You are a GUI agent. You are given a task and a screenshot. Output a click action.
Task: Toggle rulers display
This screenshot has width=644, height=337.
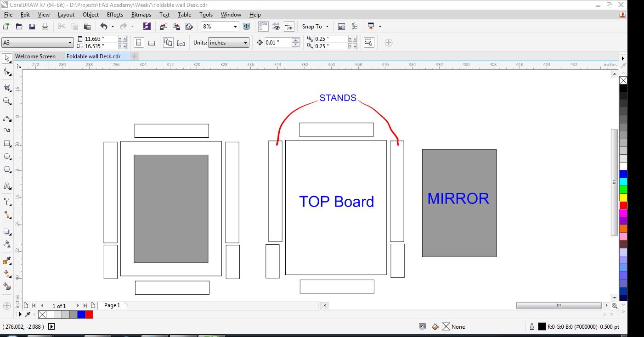263,27
